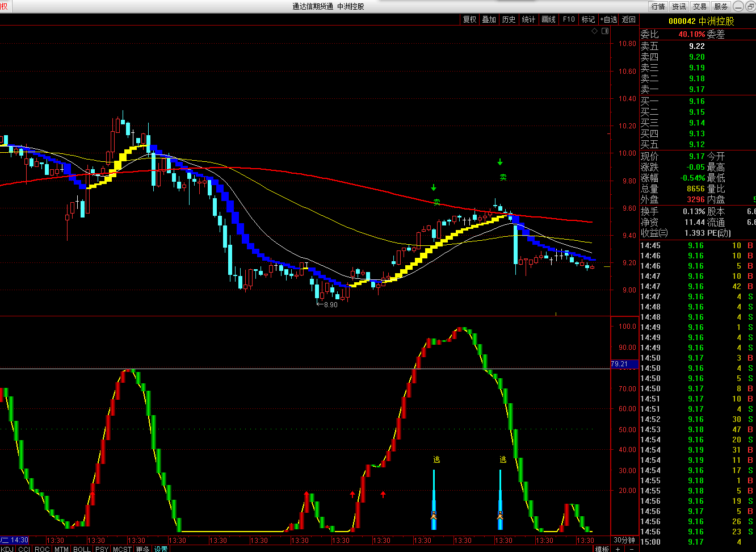Switch indicator to CCI tab
Viewport: 756px width, 552px height.
click(24, 549)
